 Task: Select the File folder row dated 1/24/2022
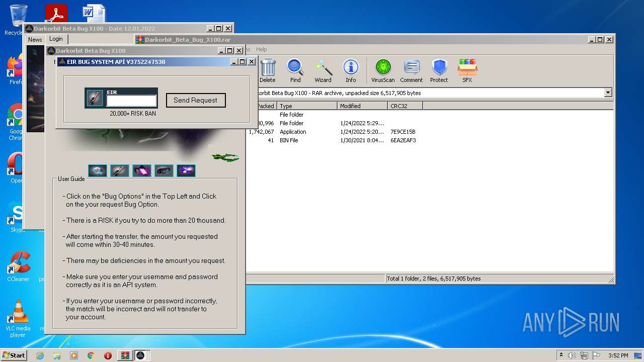(x=430, y=123)
